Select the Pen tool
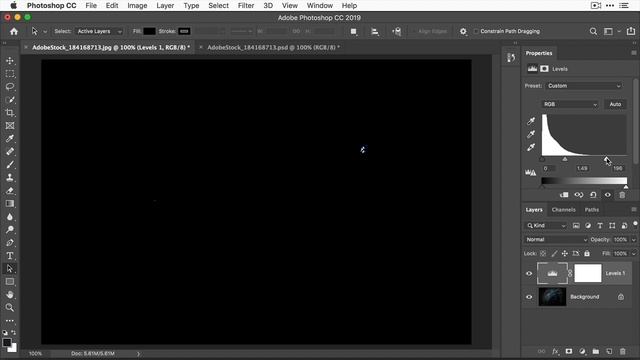 10,243
